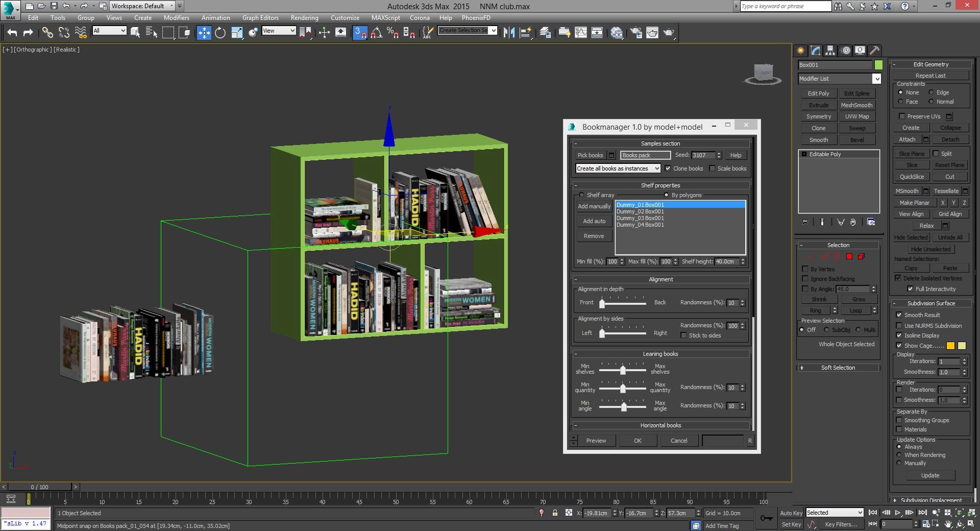
Task: Select the Select and Scale tool
Action: point(237,33)
